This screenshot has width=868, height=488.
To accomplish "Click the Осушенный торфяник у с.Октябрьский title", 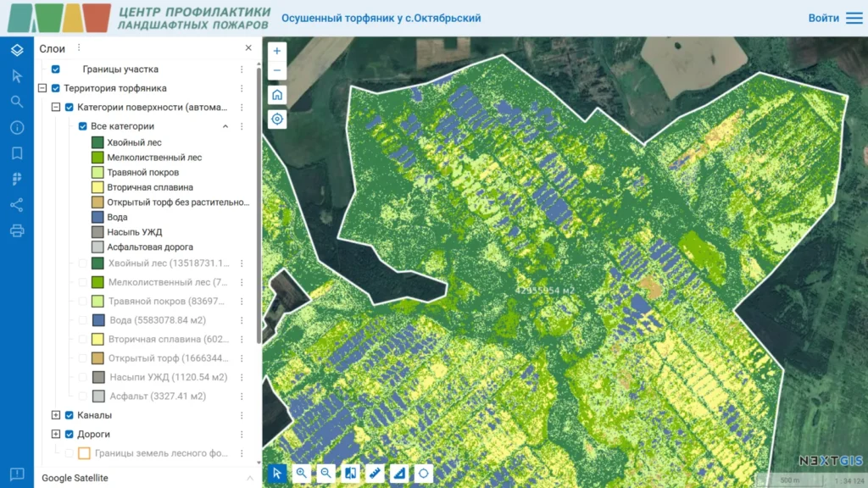I will pyautogui.click(x=381, y=18).
